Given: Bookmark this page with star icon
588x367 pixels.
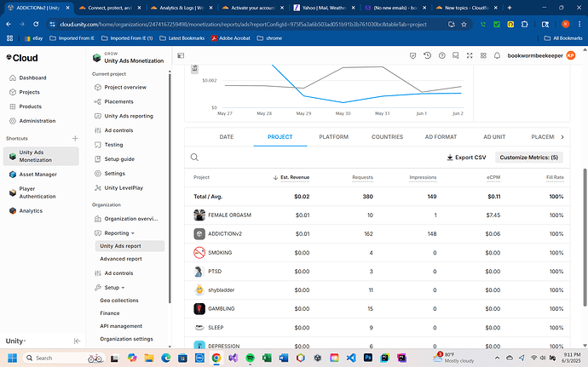Looking at the screenshot, I should [464, 25].
